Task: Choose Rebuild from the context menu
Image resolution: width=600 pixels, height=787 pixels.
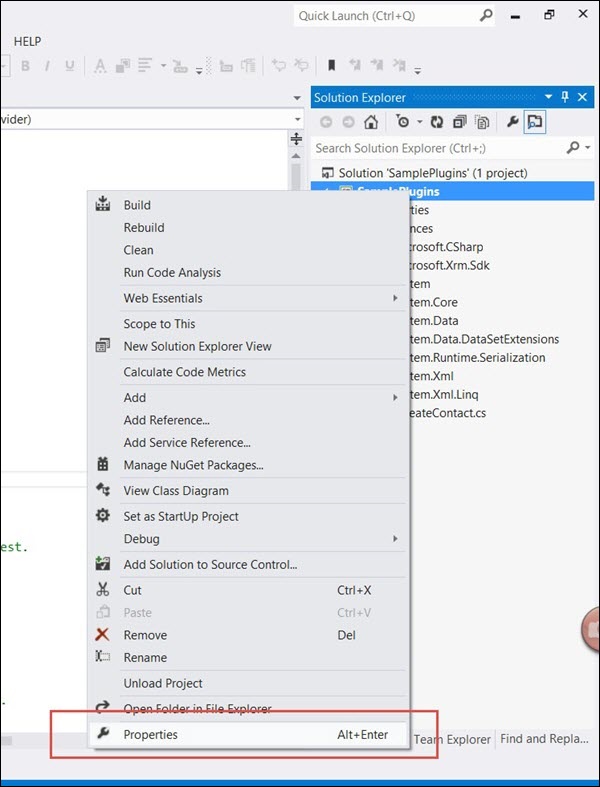Action: (x=249, y=227)
